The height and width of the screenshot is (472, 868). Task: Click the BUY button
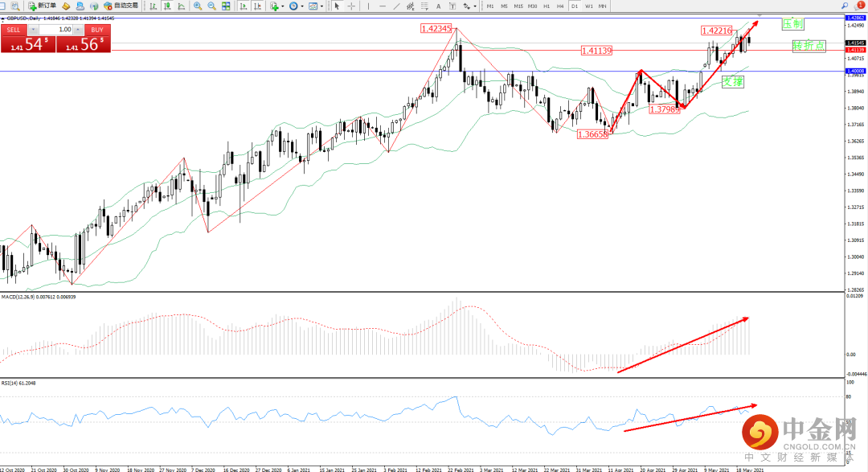point(97,30)
